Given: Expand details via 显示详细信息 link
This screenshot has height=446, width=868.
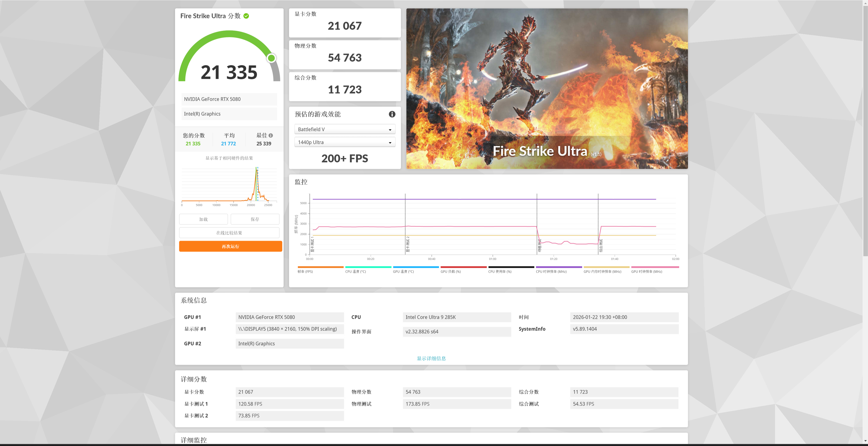Looking at the screenshot, I should (431, 358).
